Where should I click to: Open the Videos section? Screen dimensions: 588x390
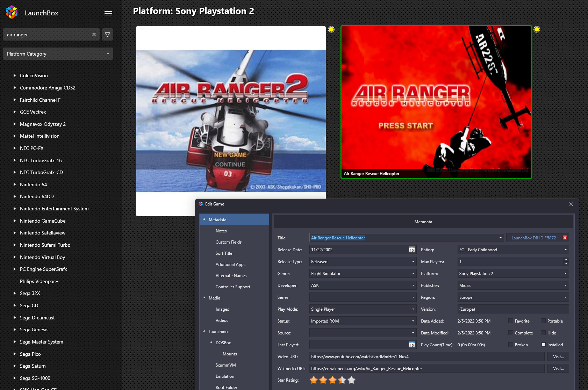[222, 320]
